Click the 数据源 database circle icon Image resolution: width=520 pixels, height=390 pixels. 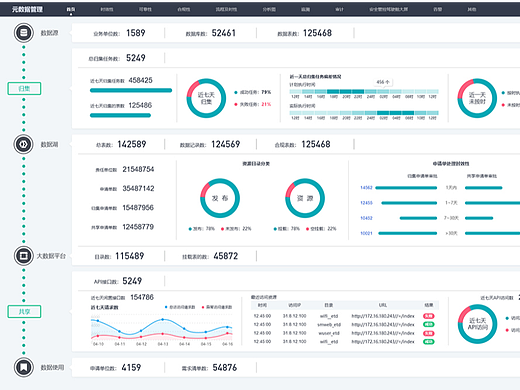point(24,33)
